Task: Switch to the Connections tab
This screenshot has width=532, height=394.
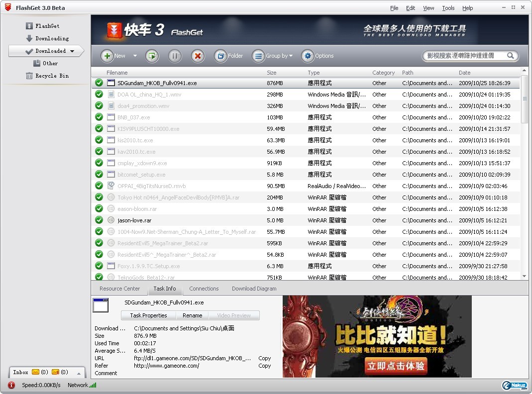Action: point(204,289)
